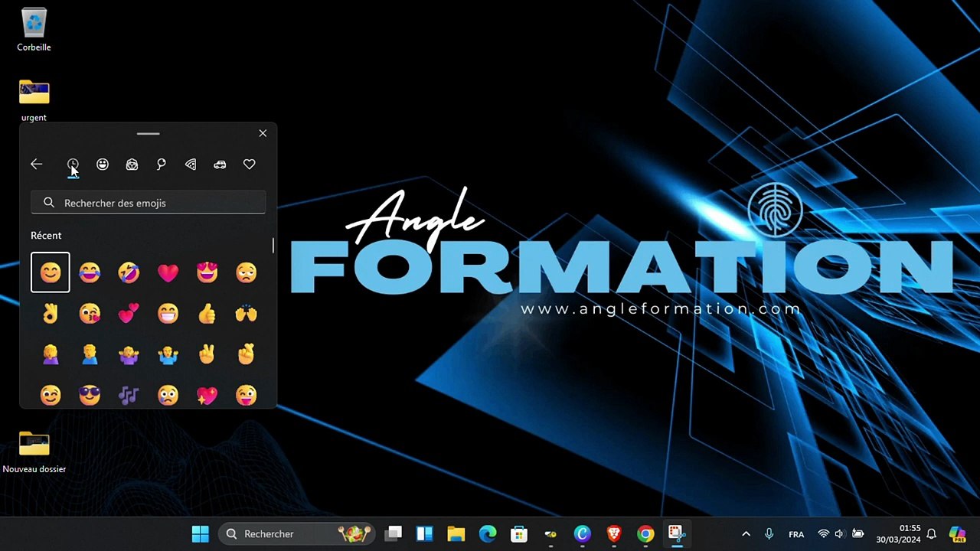
Task: Switch to the pizza food emoji category
Action: point(191,165)
